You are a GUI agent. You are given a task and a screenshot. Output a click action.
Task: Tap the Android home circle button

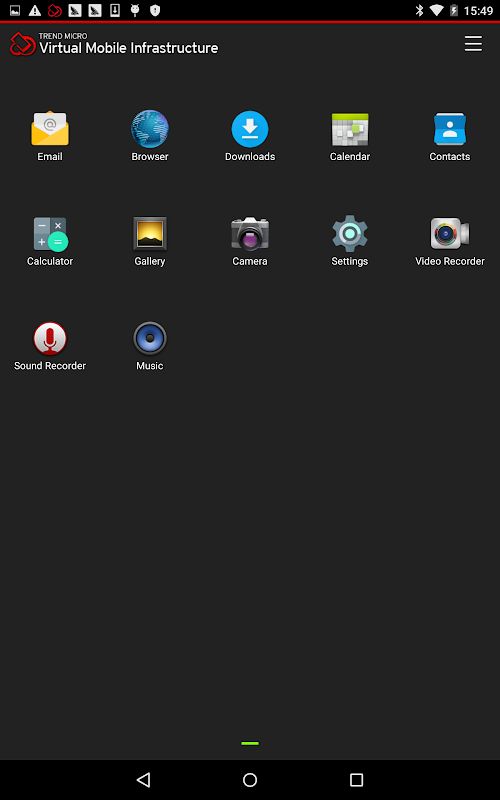pyautogui.click(x=249, y=779)
